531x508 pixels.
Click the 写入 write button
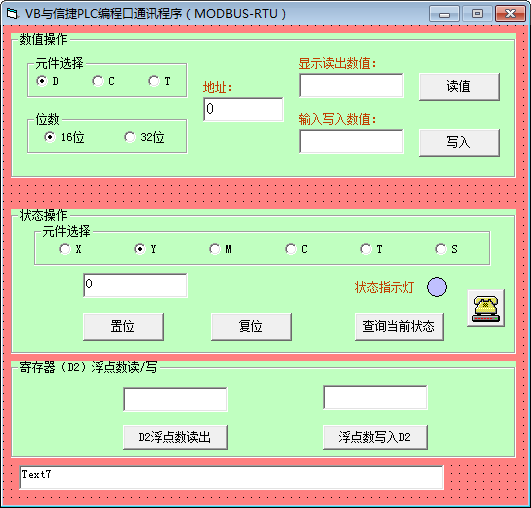[459, 143]
